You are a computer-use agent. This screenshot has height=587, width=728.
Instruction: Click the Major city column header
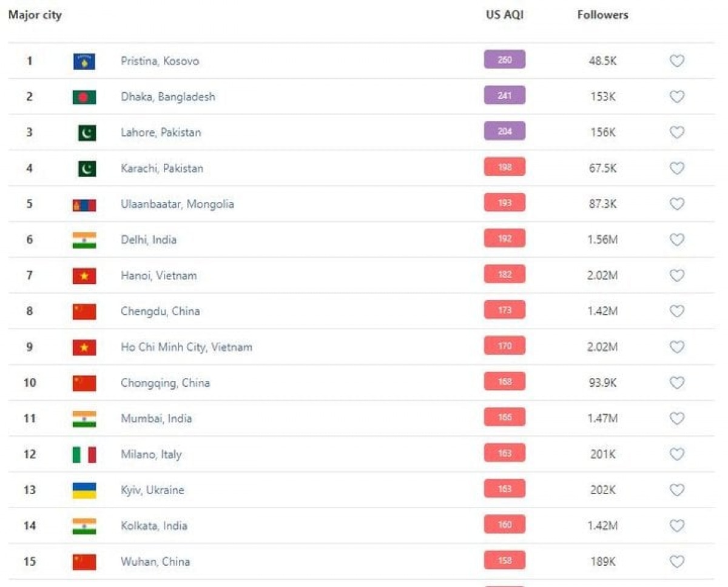tap(35, 15)
